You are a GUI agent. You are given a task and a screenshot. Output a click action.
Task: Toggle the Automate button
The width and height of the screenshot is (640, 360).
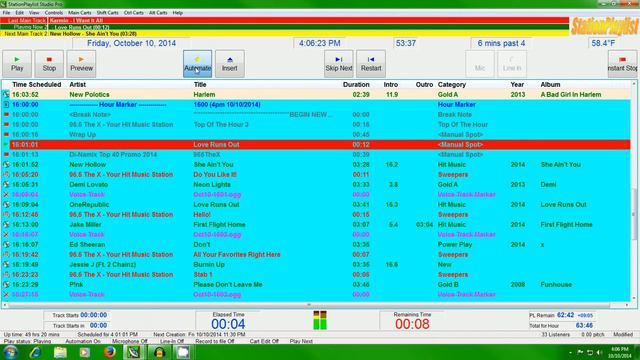click(x=198, y=64)
